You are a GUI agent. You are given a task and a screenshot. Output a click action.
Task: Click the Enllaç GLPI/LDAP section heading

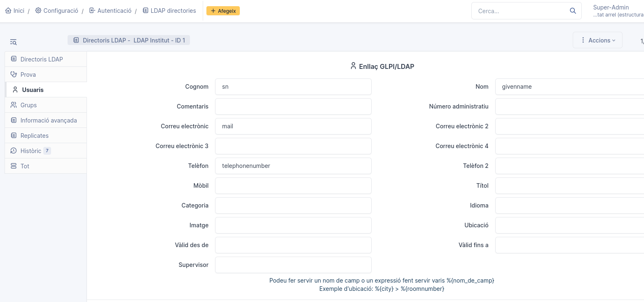pos(382,66)
